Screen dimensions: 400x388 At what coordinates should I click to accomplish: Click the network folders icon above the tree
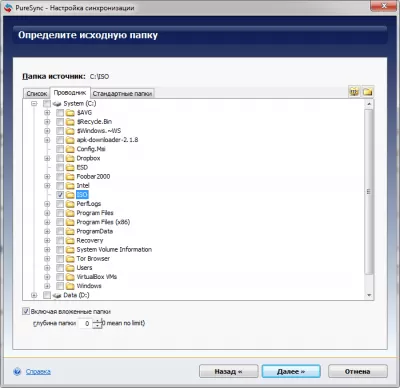point(354,92)
